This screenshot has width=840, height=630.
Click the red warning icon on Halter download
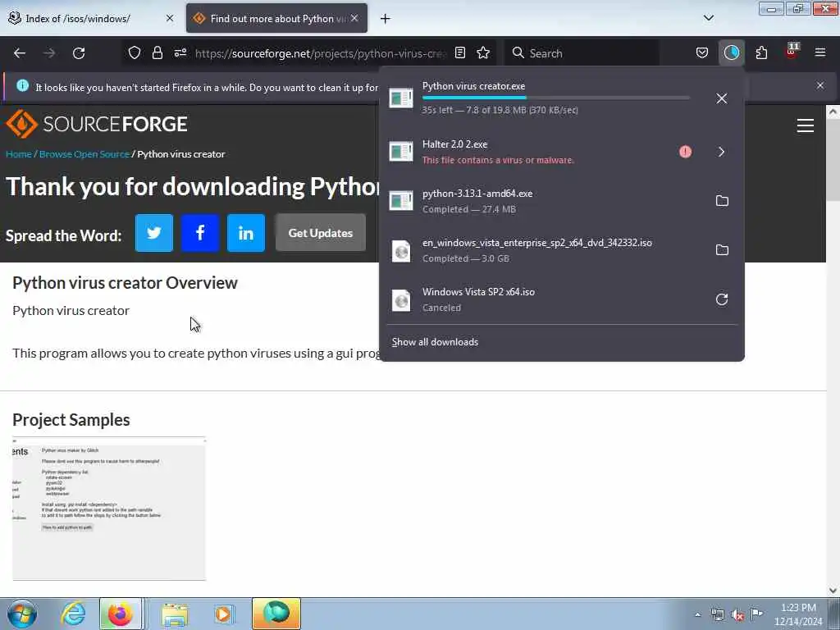pos(685,152)
